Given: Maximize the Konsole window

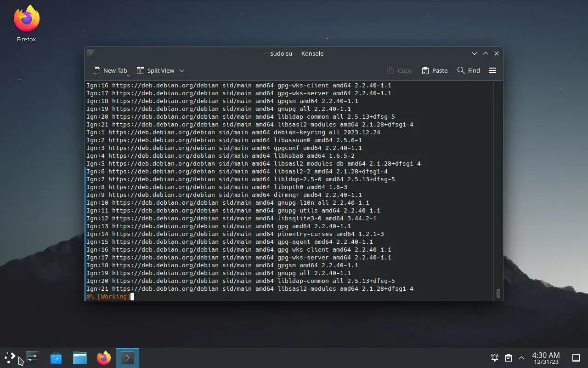Looking at the screenshot, I should click(486, 53).
